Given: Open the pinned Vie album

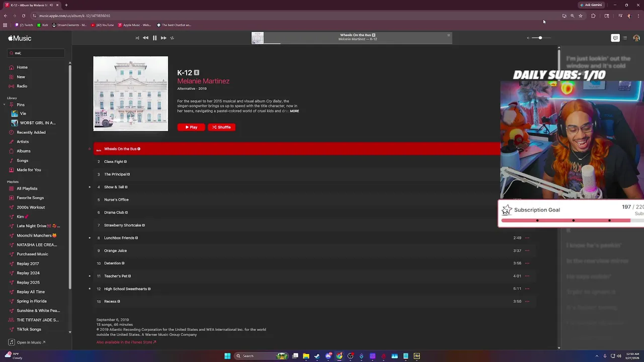Looking at the screenshot, I should point(23,114).
